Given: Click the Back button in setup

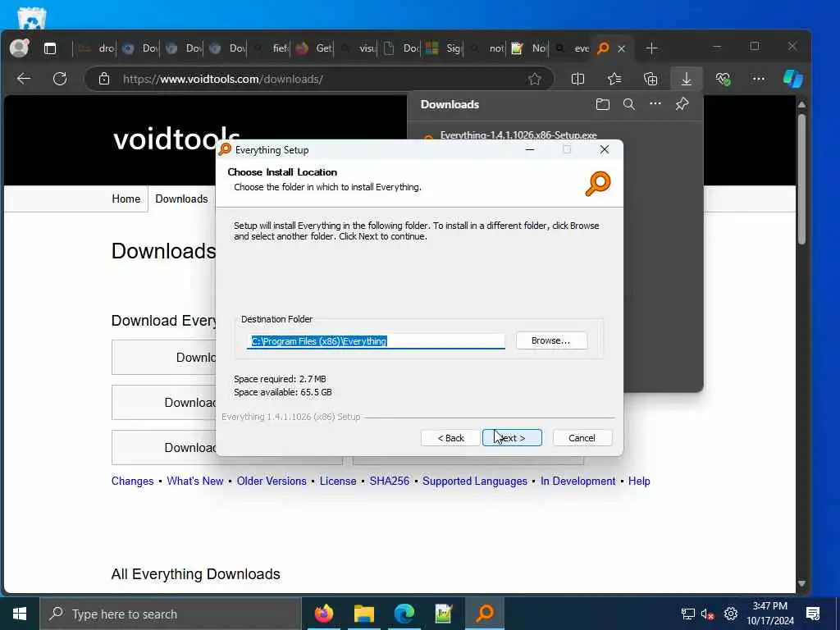Looking at the screenshot, I should 450,438.
